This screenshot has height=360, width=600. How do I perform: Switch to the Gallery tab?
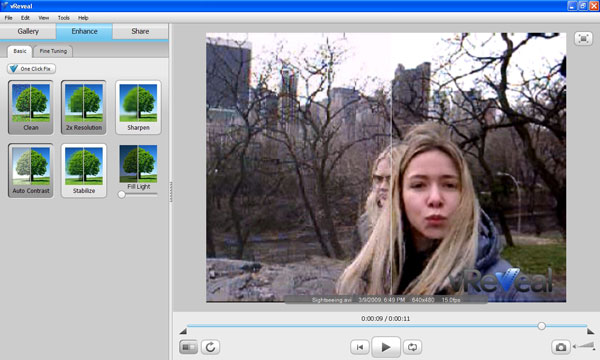click(28, 31)
